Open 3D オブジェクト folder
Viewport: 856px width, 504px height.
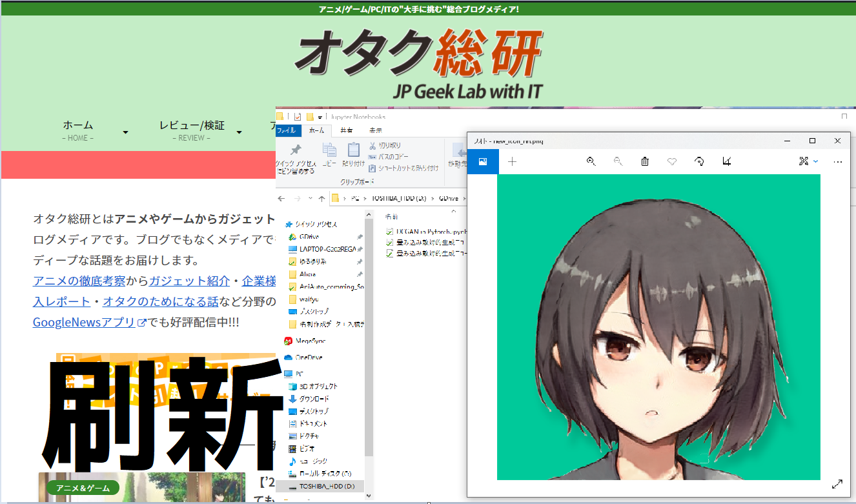pyautogui.click(x=312, y=386)
